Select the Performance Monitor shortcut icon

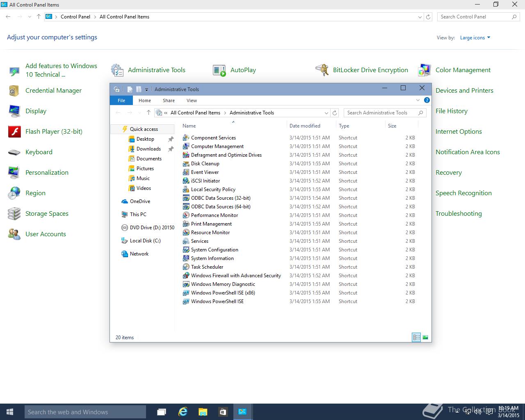click(x=186, y=215)
